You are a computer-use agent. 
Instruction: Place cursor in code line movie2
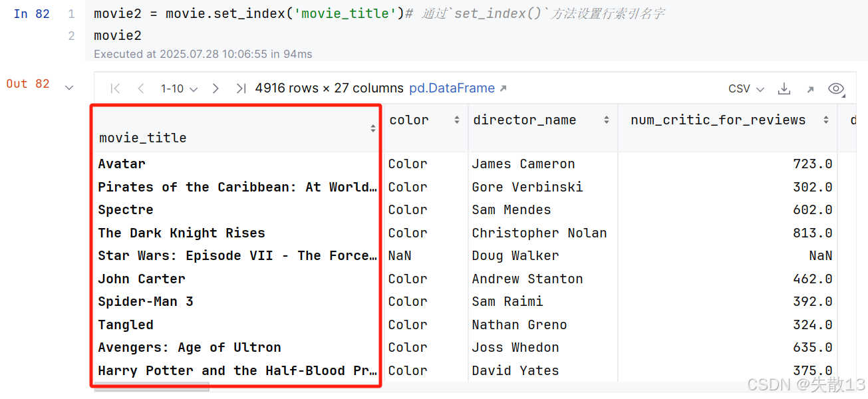click(x=118, y=36)
